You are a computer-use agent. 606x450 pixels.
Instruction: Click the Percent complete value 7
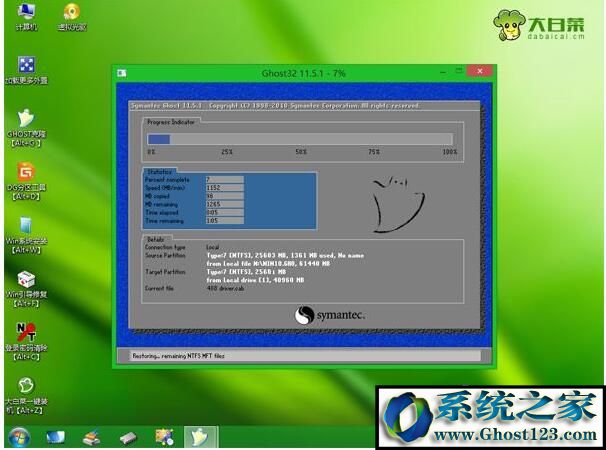point(225,179)
